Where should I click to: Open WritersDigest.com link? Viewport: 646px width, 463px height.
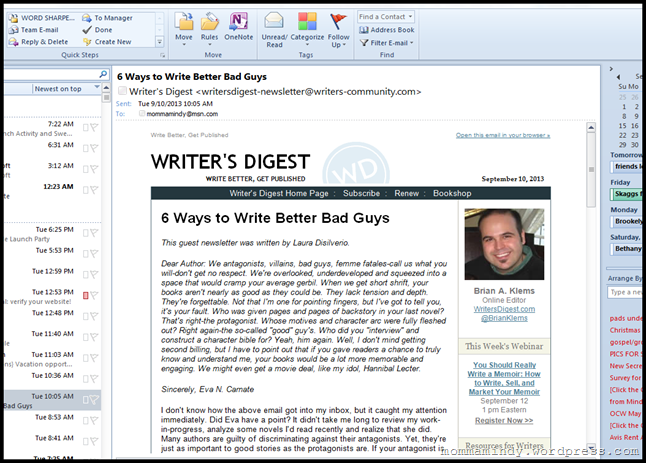504,309
